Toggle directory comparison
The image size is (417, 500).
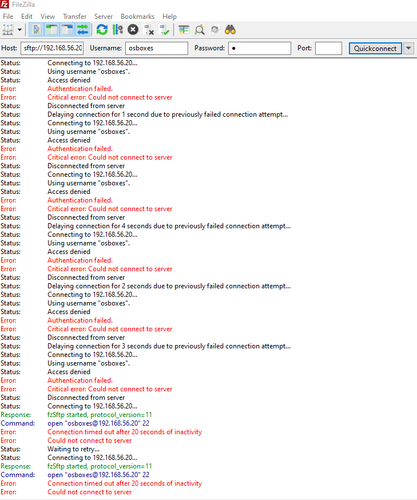199,30
